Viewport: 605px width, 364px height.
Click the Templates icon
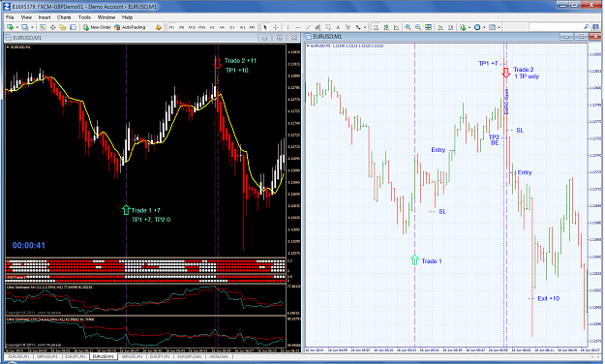(x=492, y=27)
